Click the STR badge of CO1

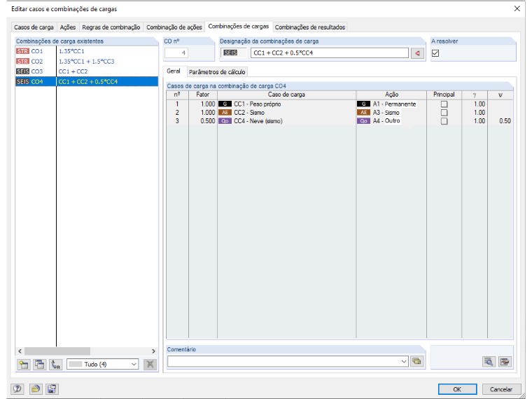tap(22, 51)
